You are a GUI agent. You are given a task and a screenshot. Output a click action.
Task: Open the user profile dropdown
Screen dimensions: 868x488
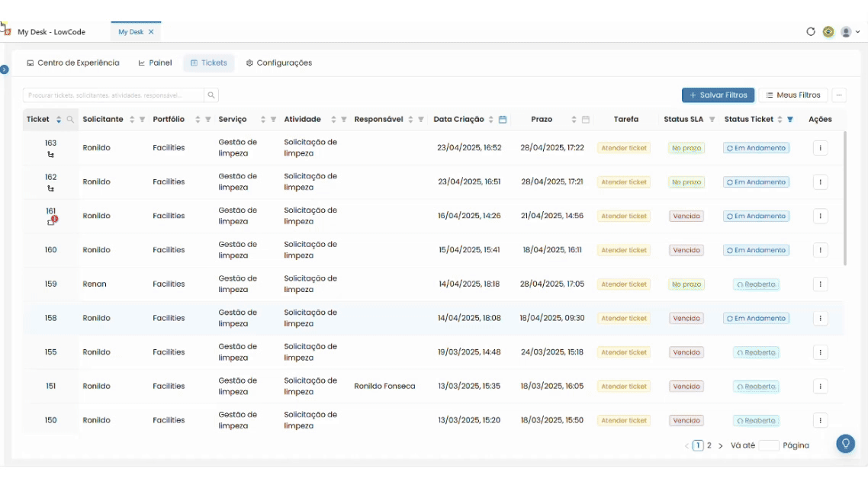[850, 32]
